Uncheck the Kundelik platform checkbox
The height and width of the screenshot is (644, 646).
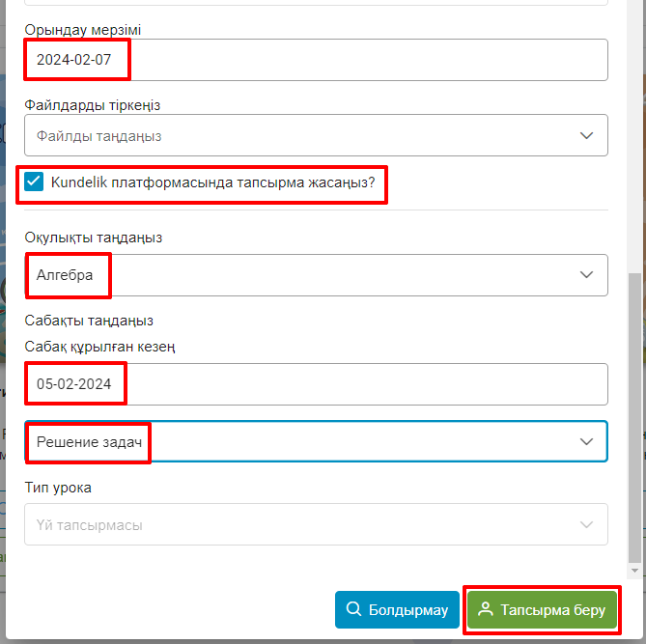[x=34, y=182]
